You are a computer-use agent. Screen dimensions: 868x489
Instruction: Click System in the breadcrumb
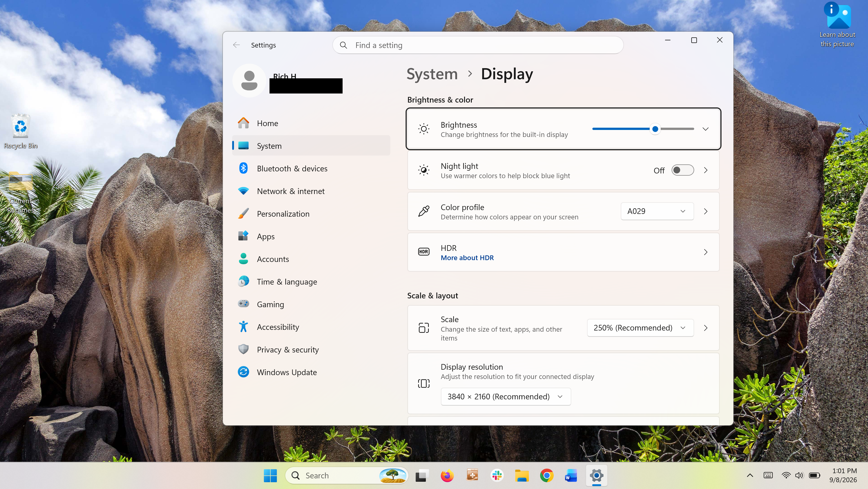click(x=432, y=74)
